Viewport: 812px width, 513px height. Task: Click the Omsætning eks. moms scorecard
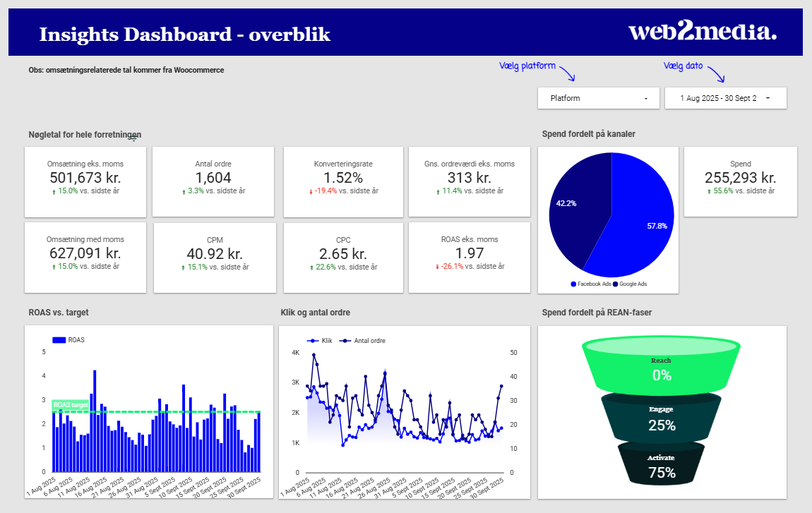[85, 181]
